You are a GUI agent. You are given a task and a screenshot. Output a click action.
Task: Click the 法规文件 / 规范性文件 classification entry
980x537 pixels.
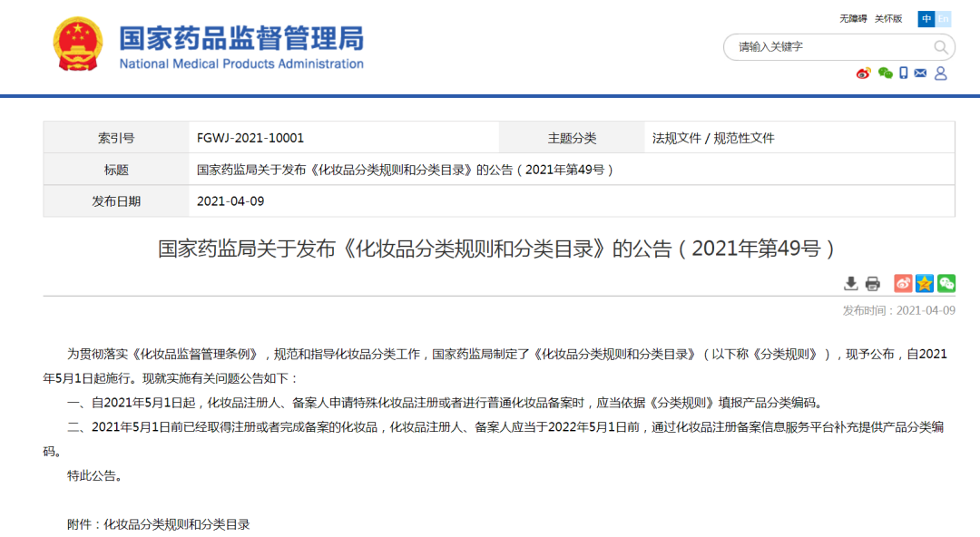(x=714, y=137)
